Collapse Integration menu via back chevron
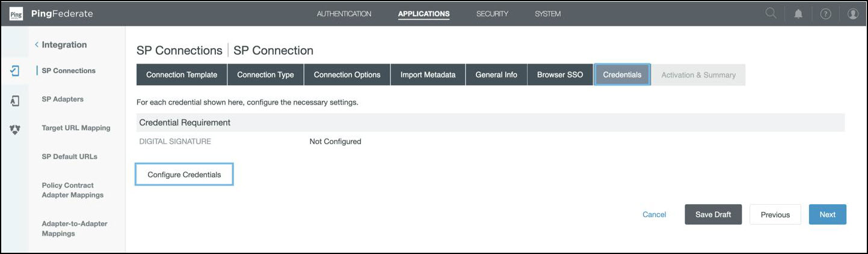868x254 pixels. 37,45
